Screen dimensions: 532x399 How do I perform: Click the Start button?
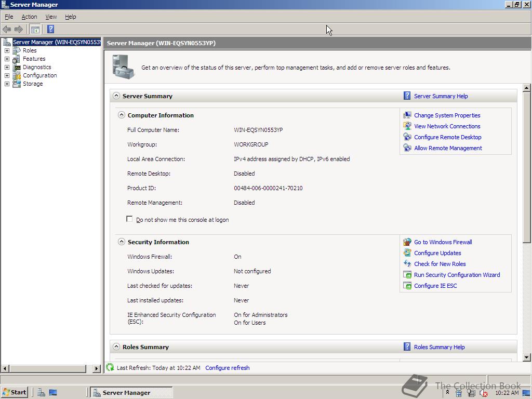pos(14,392)
